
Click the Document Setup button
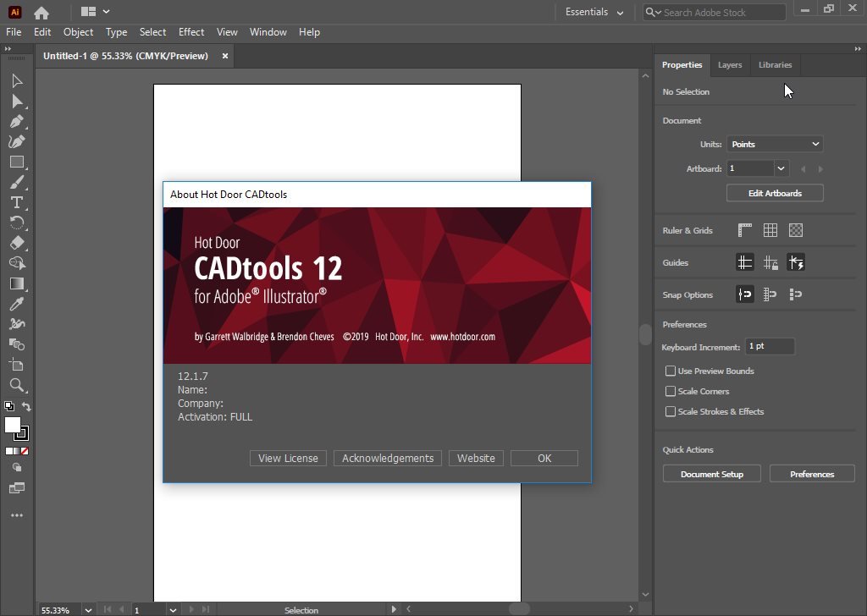click(x=711, y=474)
